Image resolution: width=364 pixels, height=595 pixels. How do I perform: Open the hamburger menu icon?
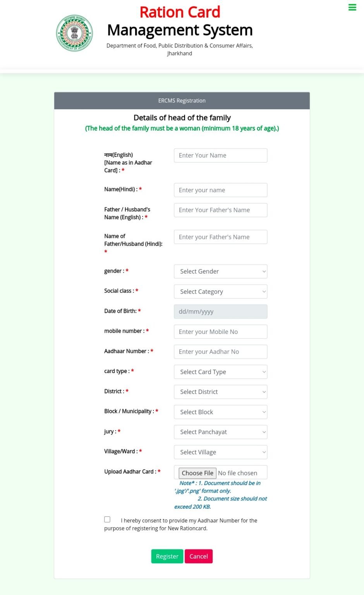352,7
